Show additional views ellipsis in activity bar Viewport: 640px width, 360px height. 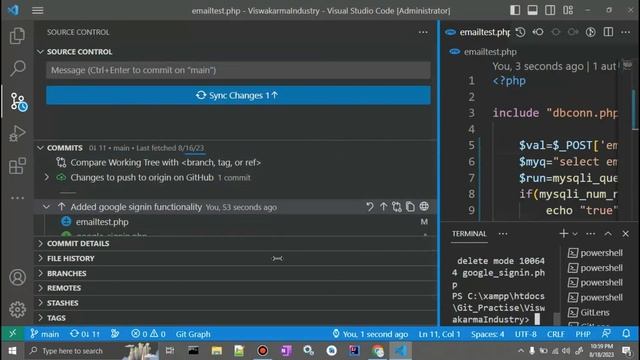click(x=17, y=198)
